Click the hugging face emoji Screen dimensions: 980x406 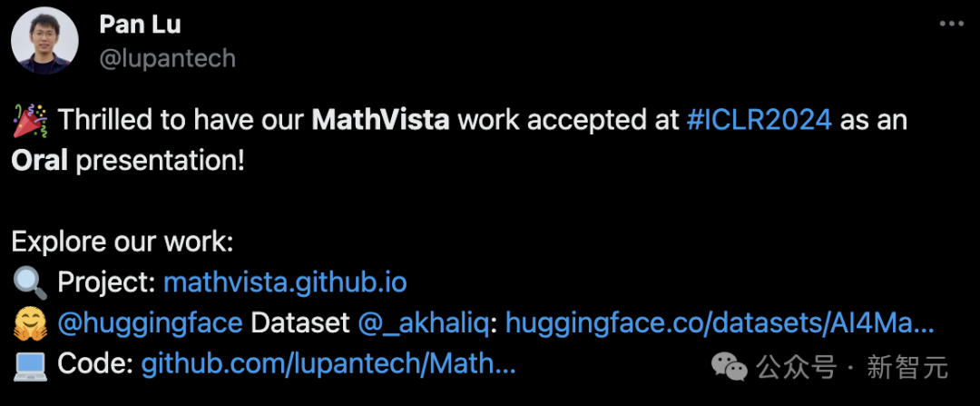(30, 323)
